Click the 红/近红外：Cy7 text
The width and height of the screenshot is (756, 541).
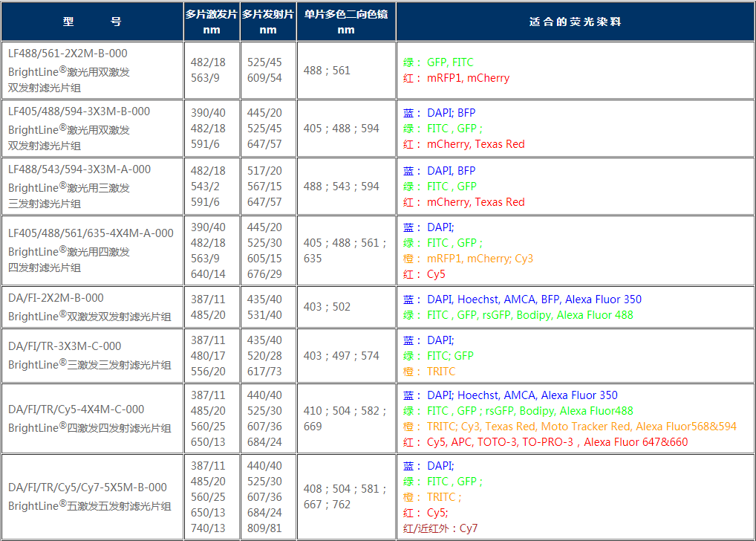440,528
